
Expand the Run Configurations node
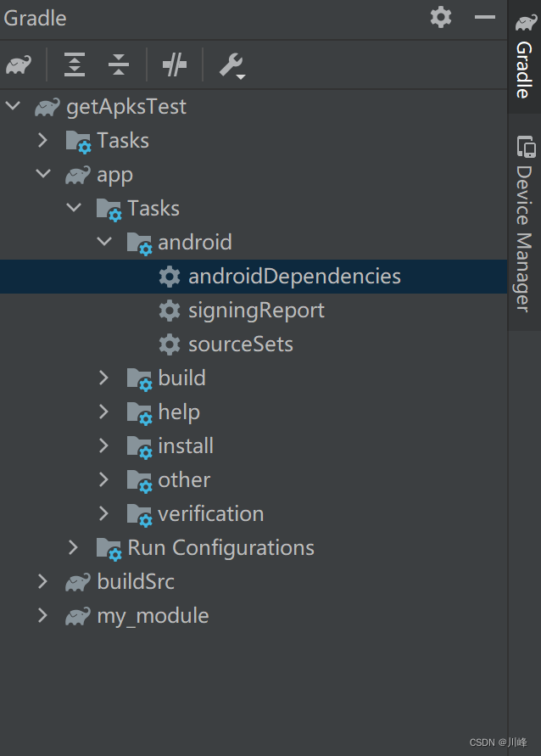click(73, 547)
